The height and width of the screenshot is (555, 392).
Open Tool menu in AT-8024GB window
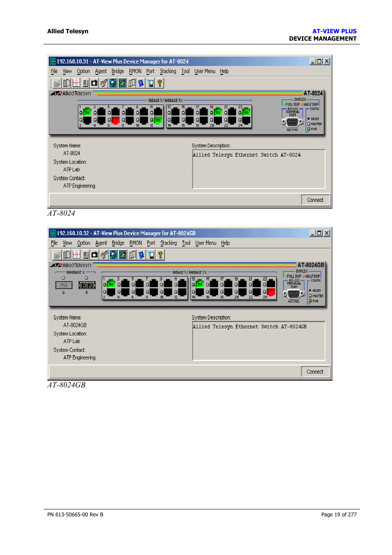click(x=186, y=243)
